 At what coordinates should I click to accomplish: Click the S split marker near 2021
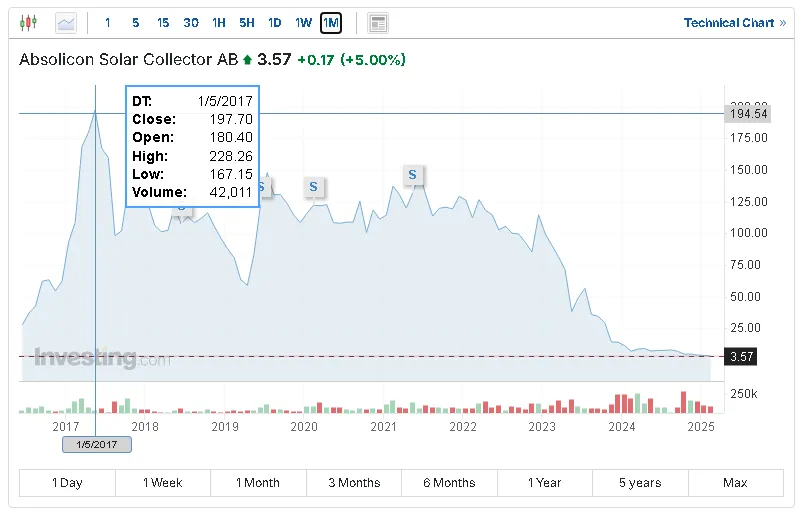[412, 175]
